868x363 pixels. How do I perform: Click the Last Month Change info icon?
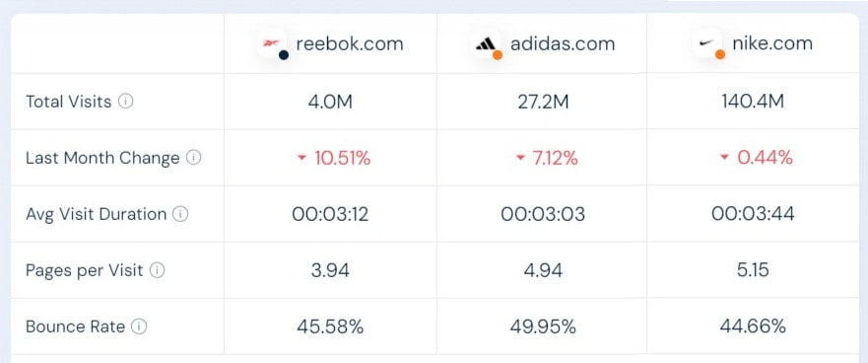click(194, 158)
